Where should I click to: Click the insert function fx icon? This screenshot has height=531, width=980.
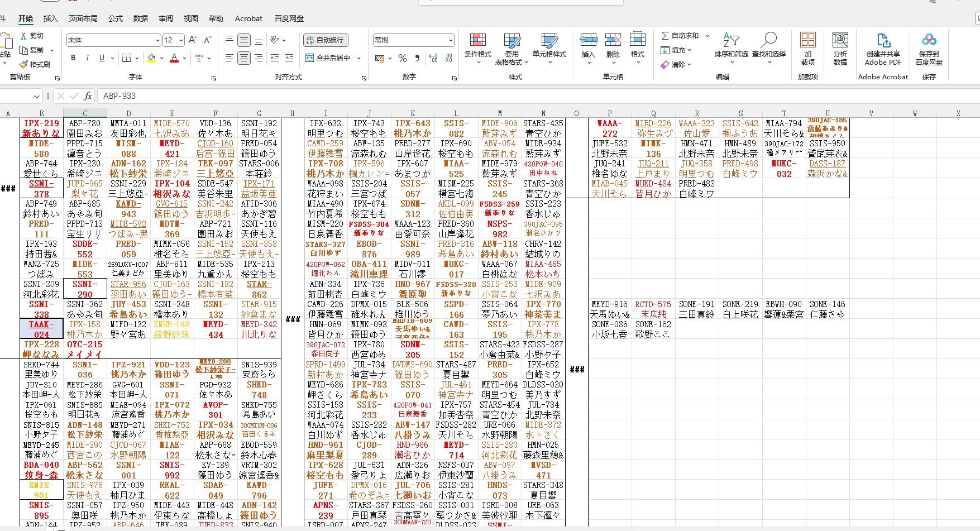88,96
